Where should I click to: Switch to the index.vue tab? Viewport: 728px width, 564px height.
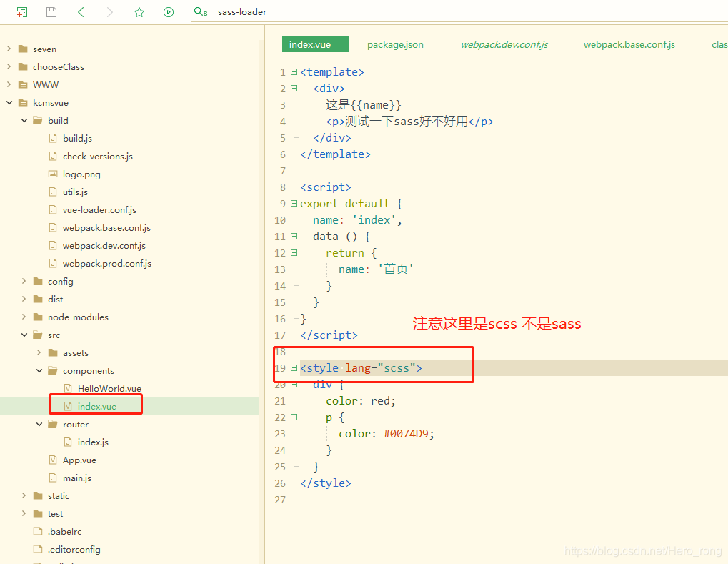point(315,44)
